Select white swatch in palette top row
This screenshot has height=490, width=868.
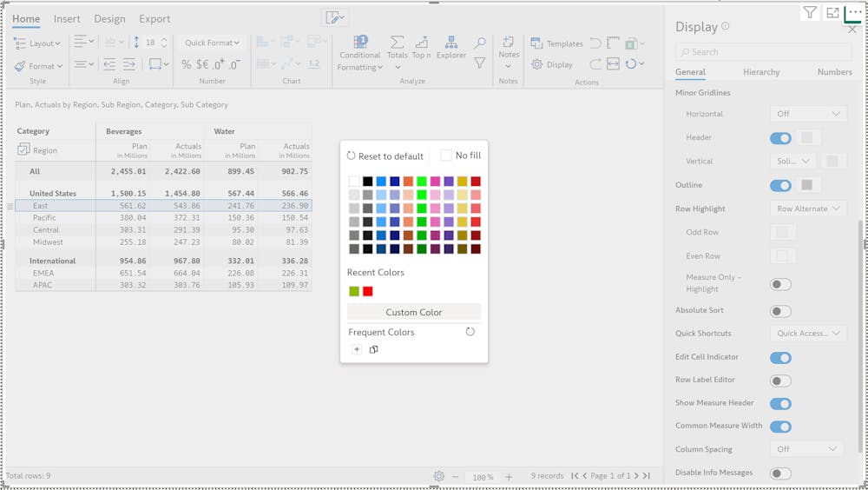point(354,182)
